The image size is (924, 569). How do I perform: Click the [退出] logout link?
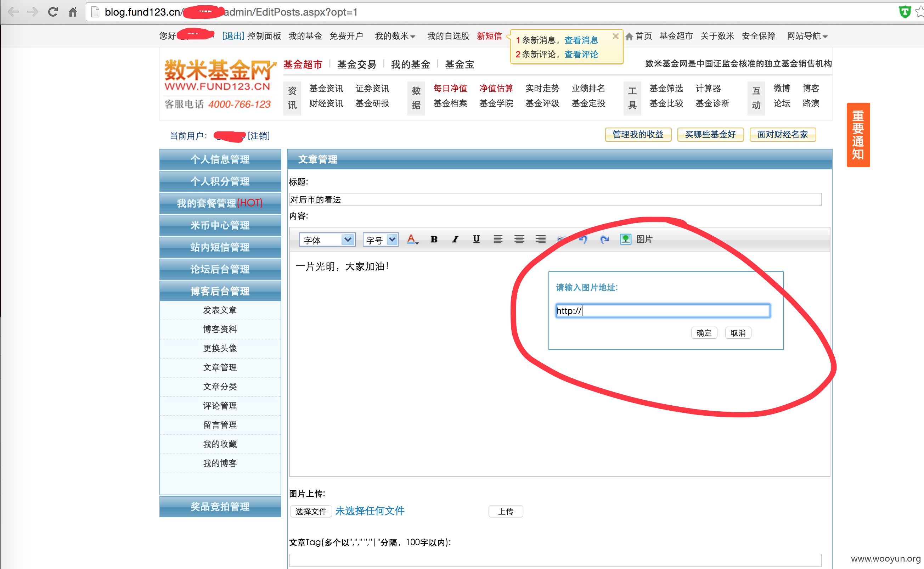pyautogui.click(x=233, y=36)
